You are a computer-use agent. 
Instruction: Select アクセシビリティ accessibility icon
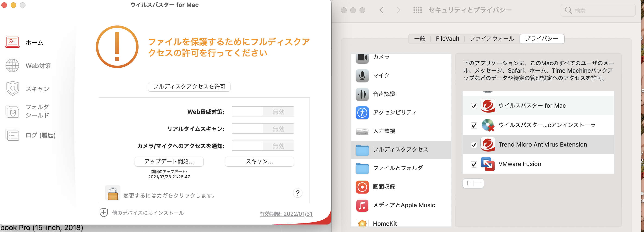(x=362, y=113)
